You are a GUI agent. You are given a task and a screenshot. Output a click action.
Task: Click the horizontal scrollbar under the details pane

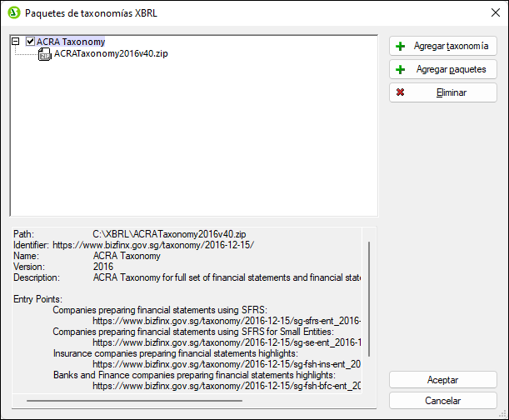[x=167, y=401]
